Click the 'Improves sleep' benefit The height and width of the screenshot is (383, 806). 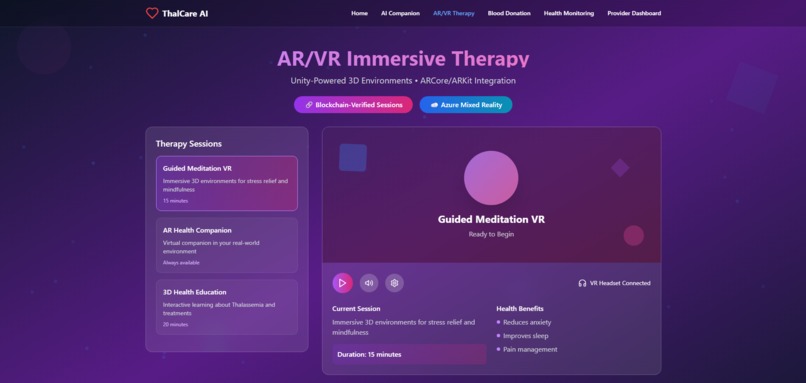pyautogui.click(x=526, y=336)
